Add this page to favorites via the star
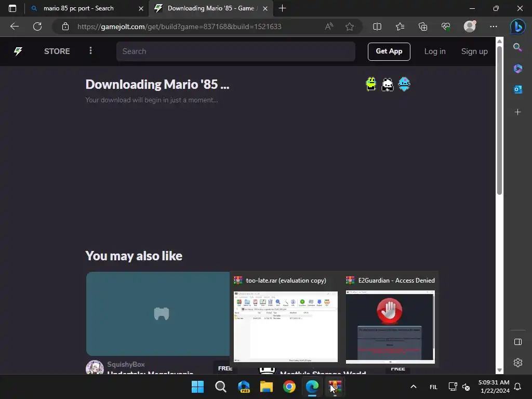 [350, 26]
